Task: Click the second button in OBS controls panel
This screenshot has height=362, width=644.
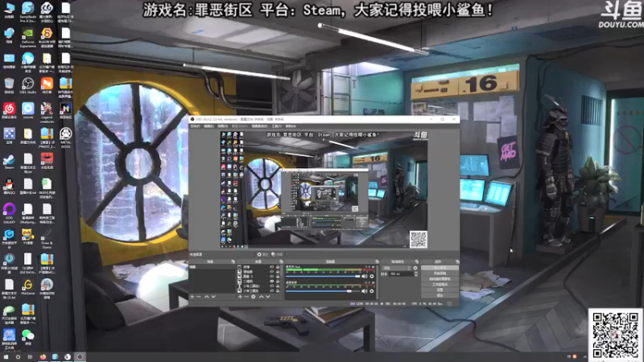Action: [440, 273]
